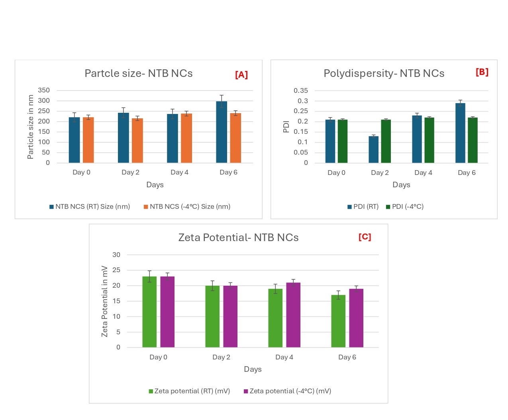Click the green Zeta potential (RT) legend swatch
The height and width of the screenshot is (420, 508).
point(151,391)
